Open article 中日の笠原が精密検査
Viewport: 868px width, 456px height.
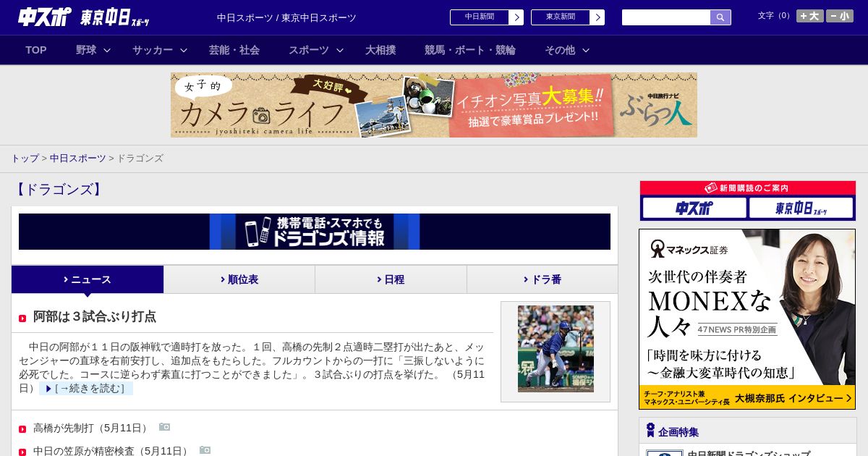112,451
